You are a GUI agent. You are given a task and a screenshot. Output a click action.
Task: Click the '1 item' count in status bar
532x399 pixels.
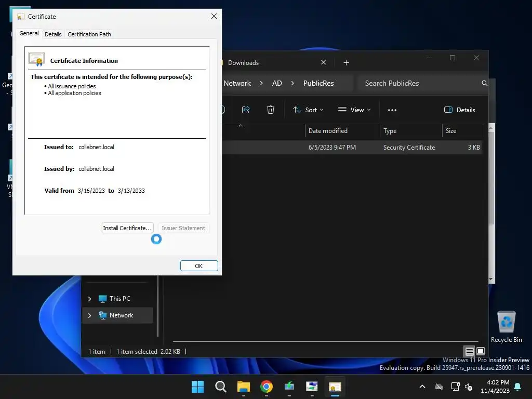[97, 352]
